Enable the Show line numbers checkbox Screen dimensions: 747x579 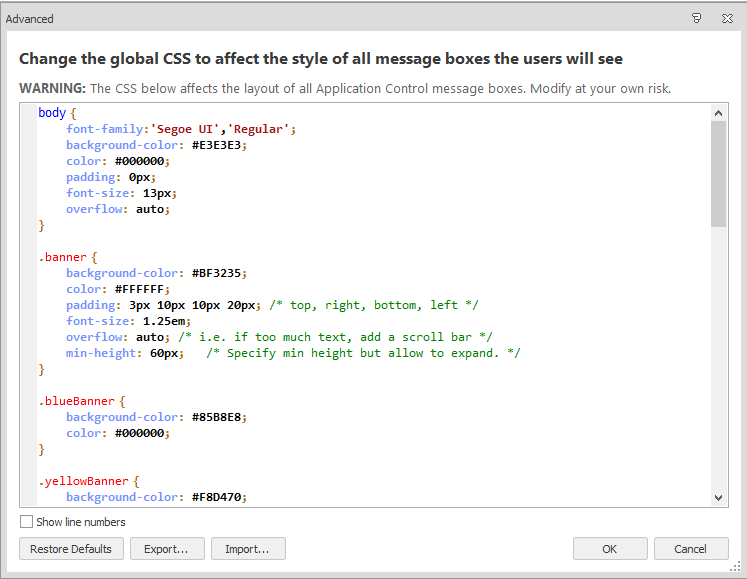26,522
